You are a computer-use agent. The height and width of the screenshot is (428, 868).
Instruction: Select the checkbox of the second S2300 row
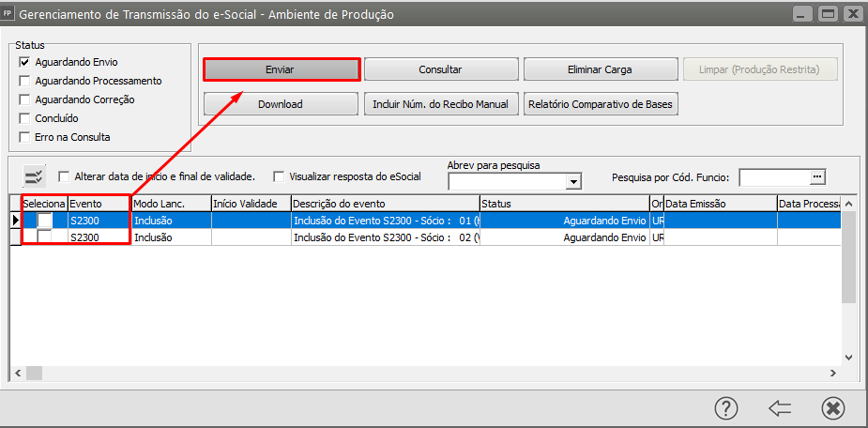tap(44, 238)
